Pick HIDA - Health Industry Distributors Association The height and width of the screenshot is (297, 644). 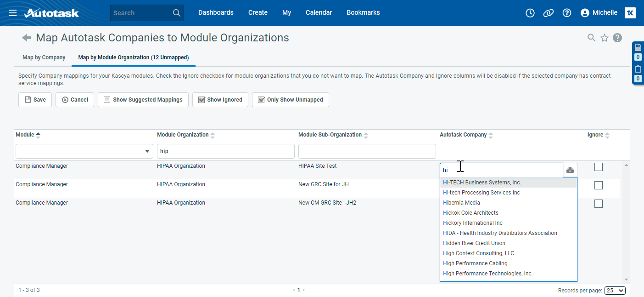tap(509, 233)
